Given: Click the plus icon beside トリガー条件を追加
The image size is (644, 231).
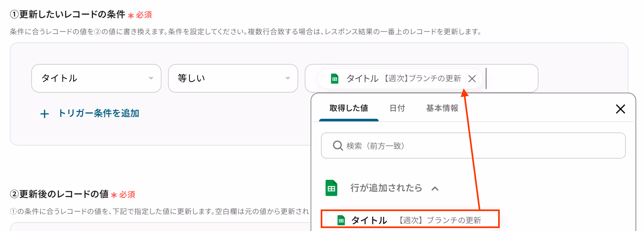Looking at the screenshot, I should 45,114.
